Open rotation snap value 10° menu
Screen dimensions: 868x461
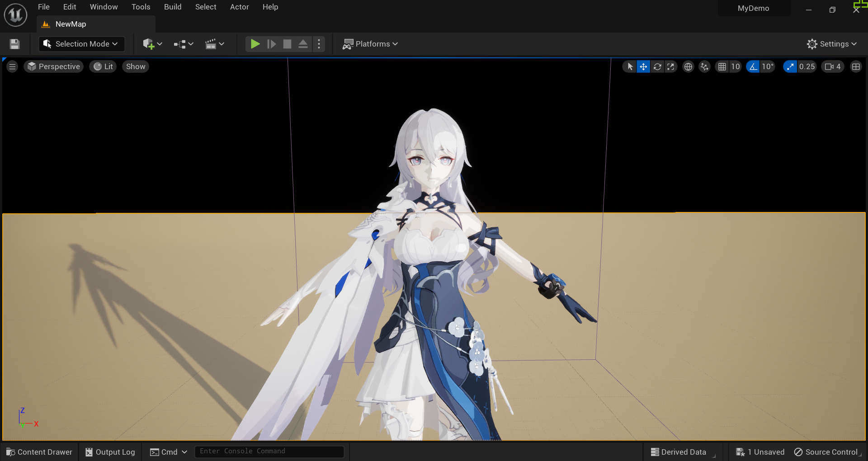pyautogui.click(x=768, y=66)
